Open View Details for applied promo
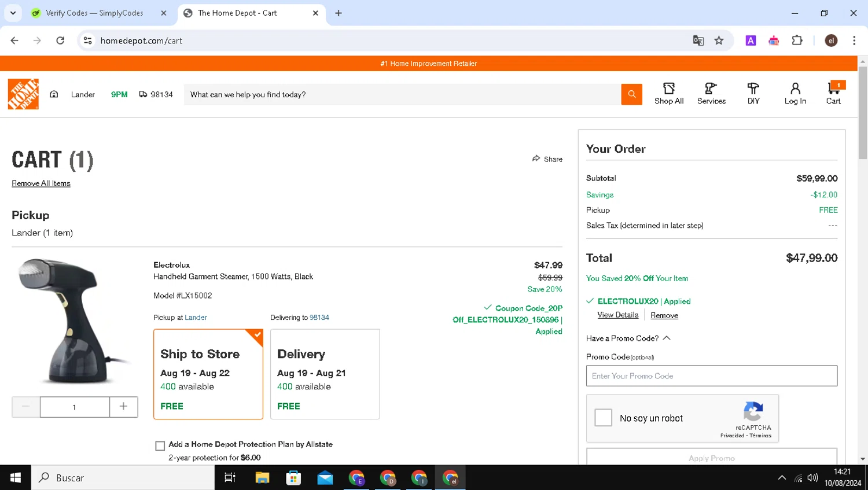 point(617,315)
